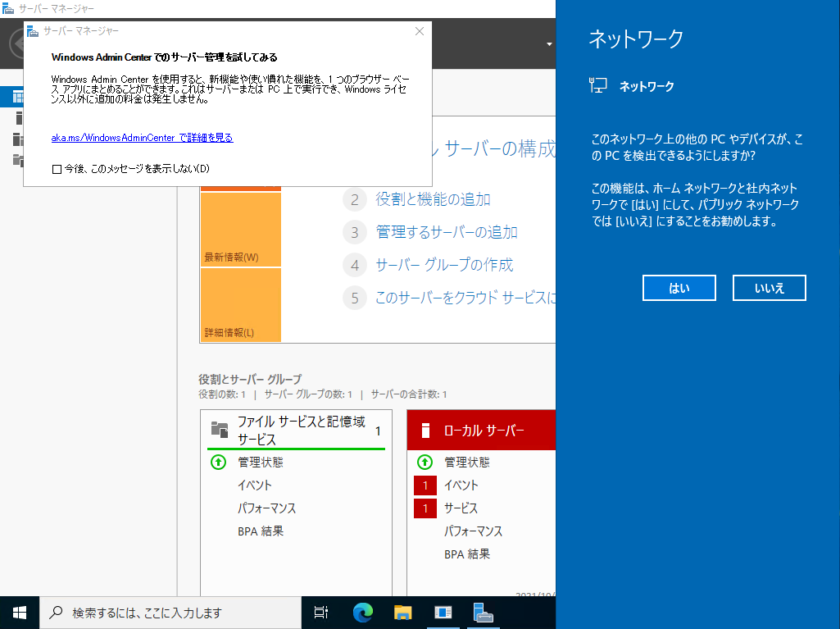Click step number 2 circle

pyautogui.click(x=355, y=200)
